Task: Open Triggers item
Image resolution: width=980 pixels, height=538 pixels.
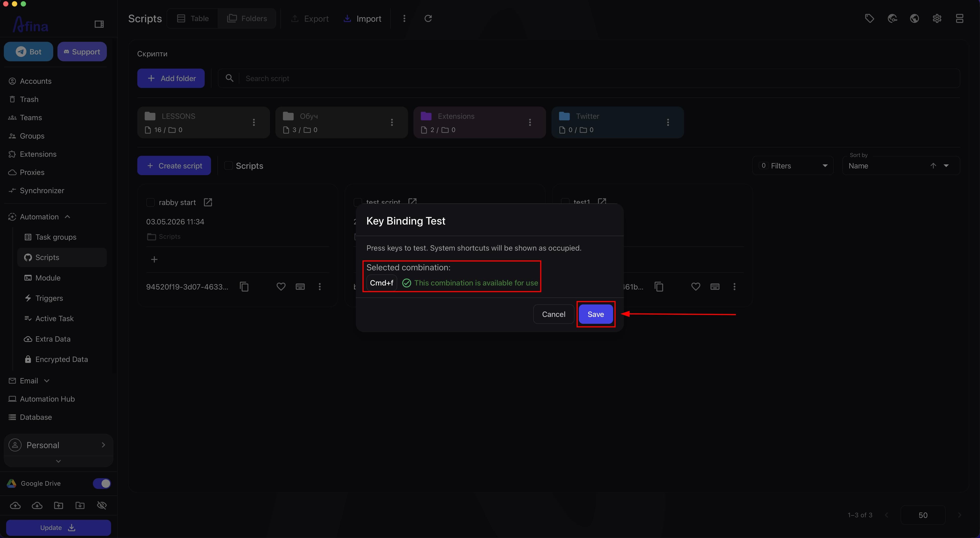Action: 49,298
